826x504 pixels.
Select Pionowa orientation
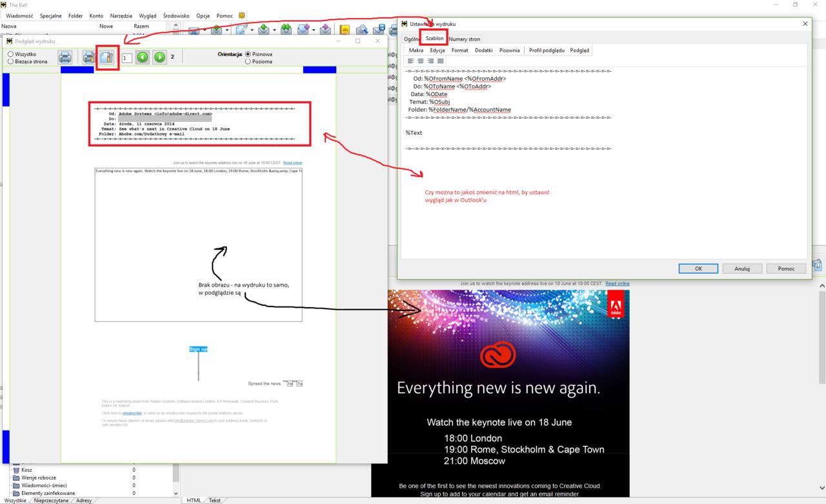click(248, 54)
